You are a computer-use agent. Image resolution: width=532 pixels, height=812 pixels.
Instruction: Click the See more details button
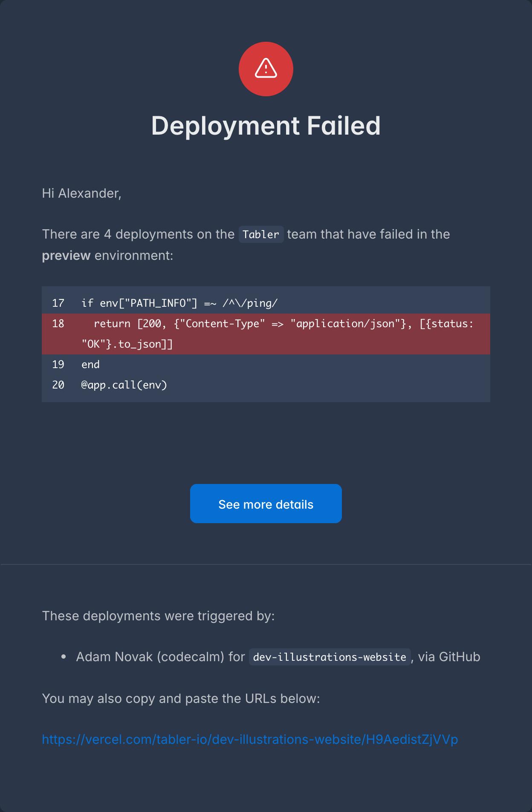tap(266, 504)
